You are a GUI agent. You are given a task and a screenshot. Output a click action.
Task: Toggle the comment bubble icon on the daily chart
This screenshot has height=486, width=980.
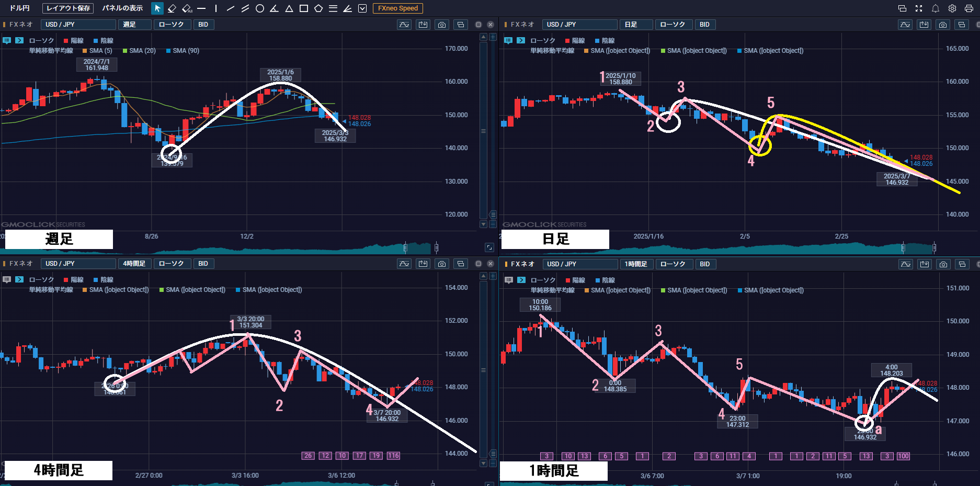point(508,40)
